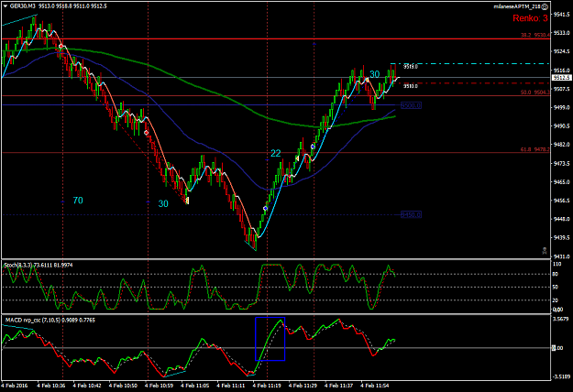Click the red Renko: 3 label
The width and height of the screenshot is (573, 392).
click(x=530, y=18)
